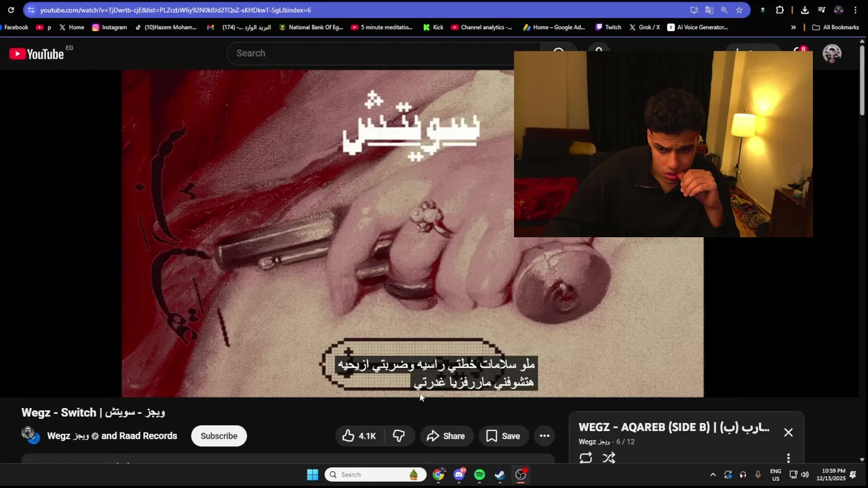Click the microphone tray icon
This screenshot has height=488, width=868.
[758, 474]
